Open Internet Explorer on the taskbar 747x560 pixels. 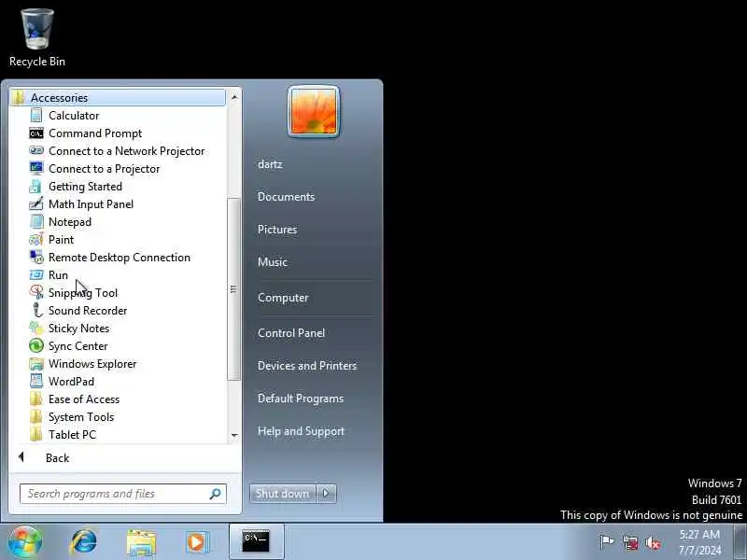[x=84, y=542]
